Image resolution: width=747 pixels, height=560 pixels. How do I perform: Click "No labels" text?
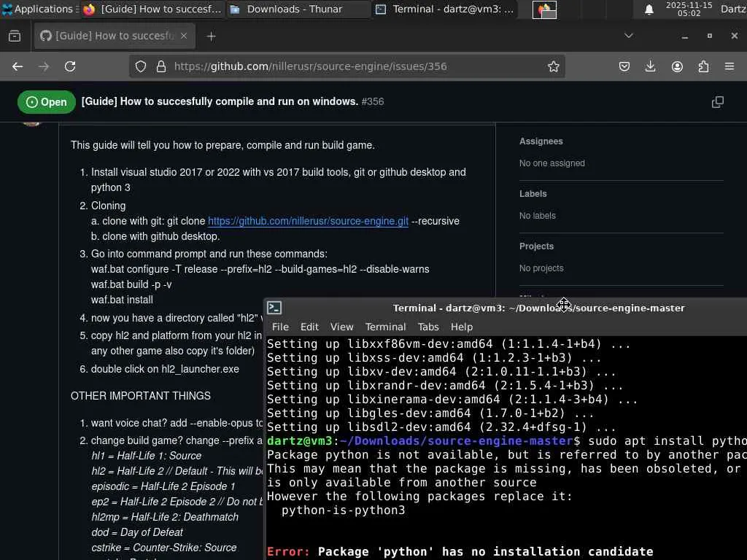tap(538, 216)
